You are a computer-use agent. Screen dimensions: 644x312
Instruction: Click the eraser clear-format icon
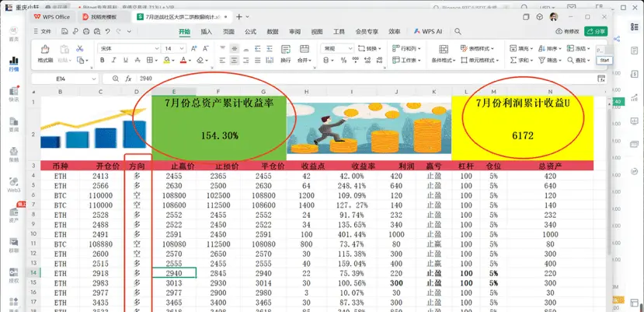200,60
